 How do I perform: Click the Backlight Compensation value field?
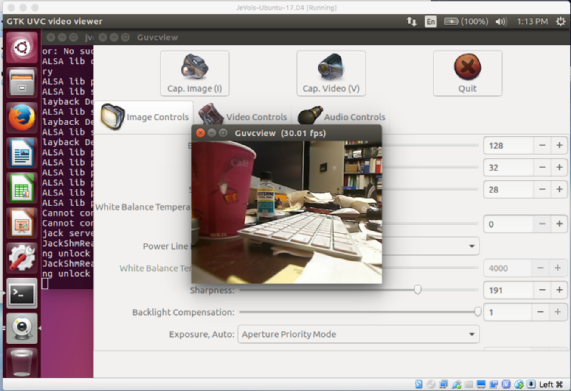(508, 312)
